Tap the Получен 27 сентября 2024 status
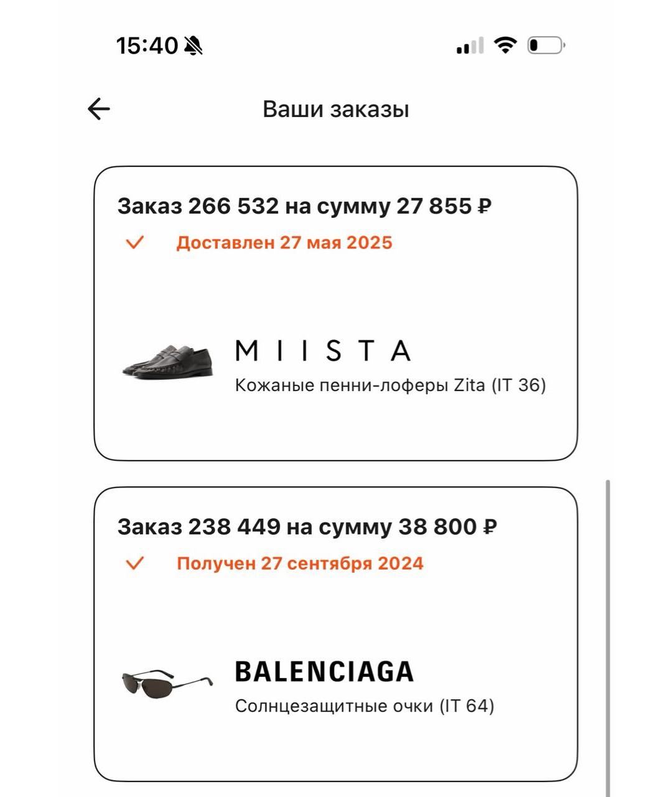This screenshot has height=797, width=672. (300, 564)
